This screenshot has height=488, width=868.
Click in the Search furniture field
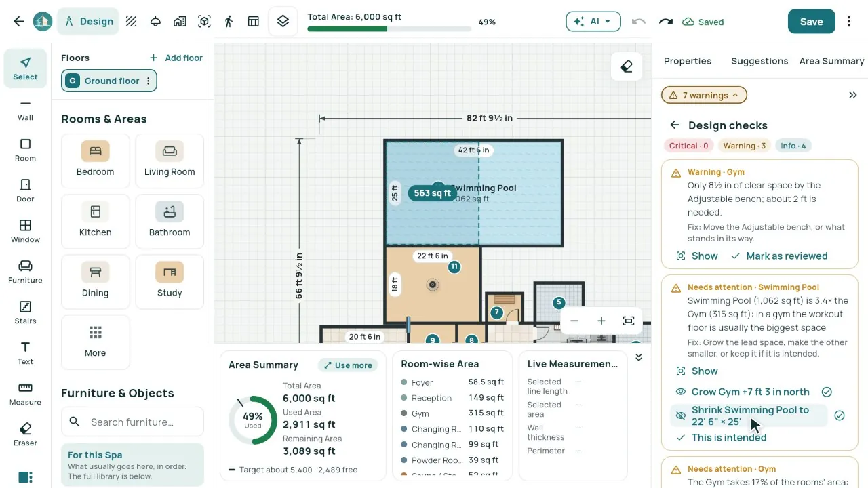click(132, 422)
